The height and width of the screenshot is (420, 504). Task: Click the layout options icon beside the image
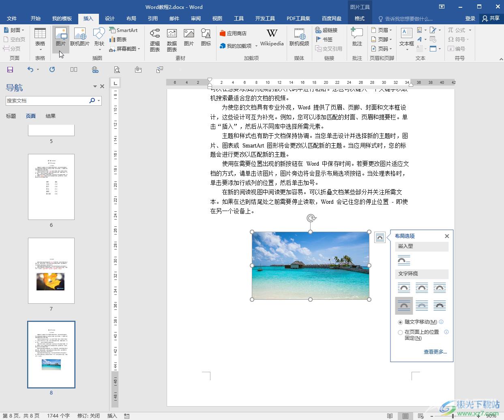[x=380, y=237]
